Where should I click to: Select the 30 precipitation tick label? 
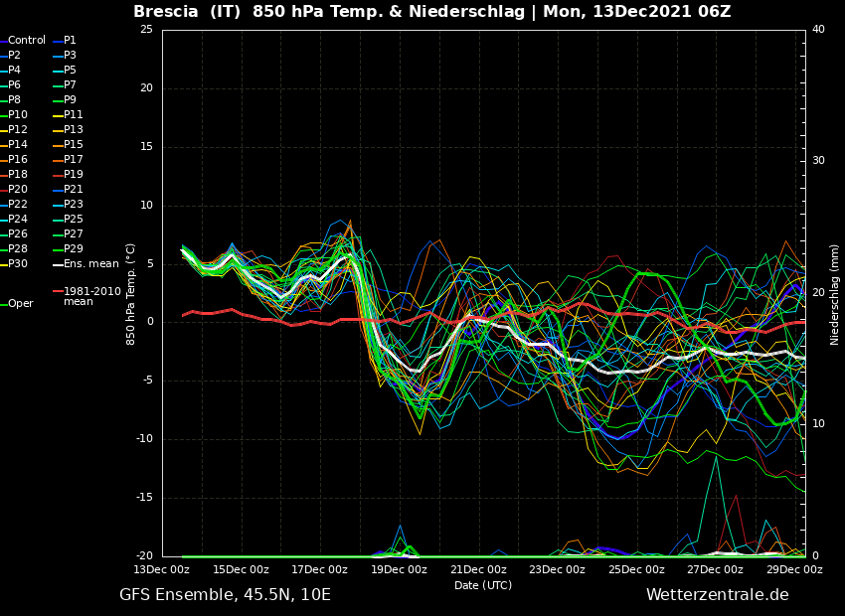818,161
